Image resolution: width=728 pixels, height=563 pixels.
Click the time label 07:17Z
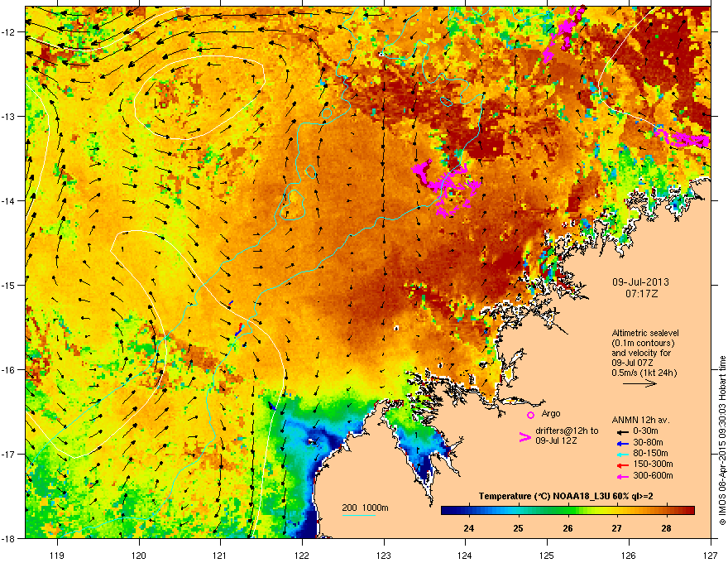point(641,294)
